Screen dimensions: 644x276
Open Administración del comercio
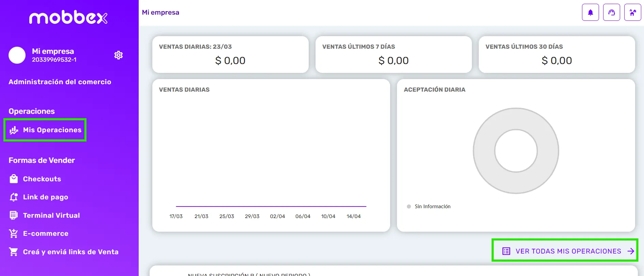tap(60, 82)
